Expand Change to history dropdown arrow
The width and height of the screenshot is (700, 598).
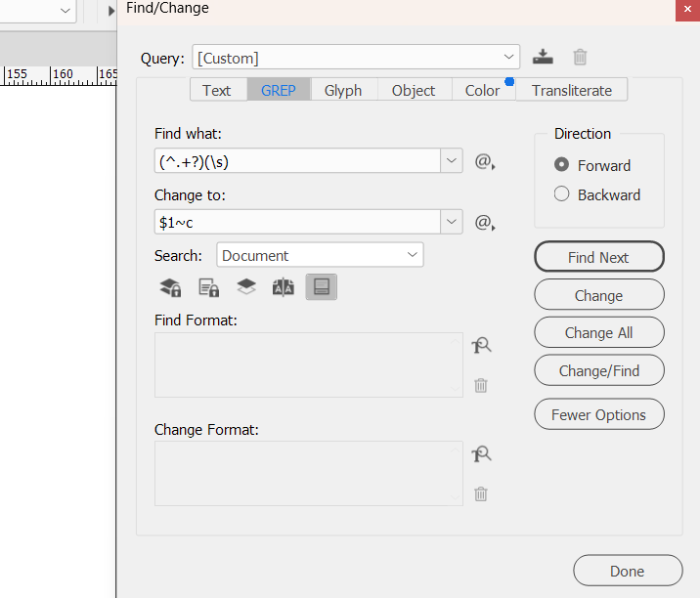[x=452, y=222]
